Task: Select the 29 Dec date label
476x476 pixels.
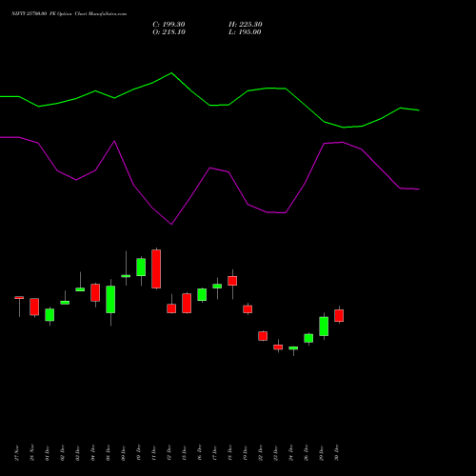Action: [x=322, y=453]
